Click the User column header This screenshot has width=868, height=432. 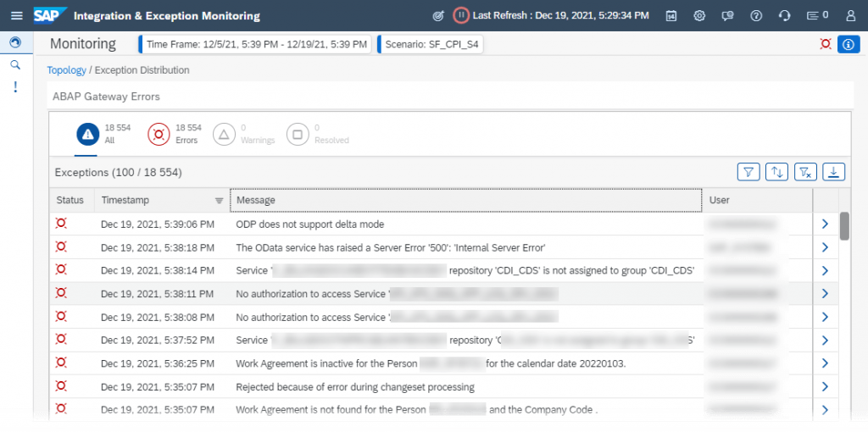click(x=757, y=200)
